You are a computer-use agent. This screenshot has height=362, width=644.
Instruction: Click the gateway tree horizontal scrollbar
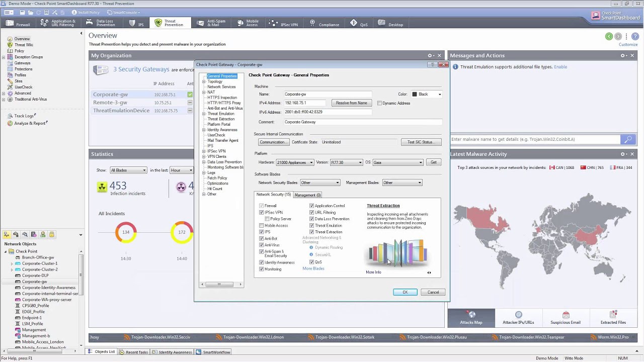pos(221,285)
